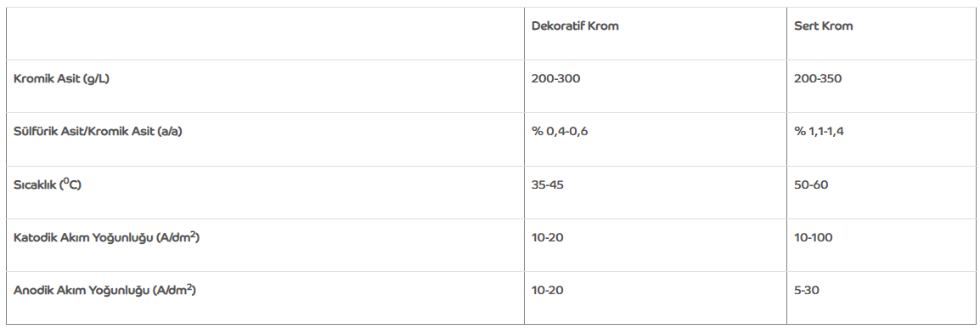Click the empty top-left header cell

click(x=265, y=34)
